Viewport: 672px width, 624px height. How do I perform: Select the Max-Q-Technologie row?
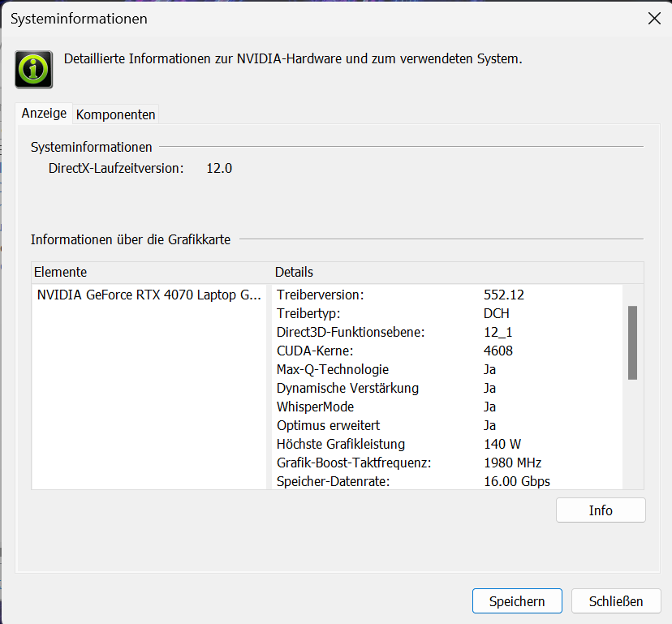333,369
